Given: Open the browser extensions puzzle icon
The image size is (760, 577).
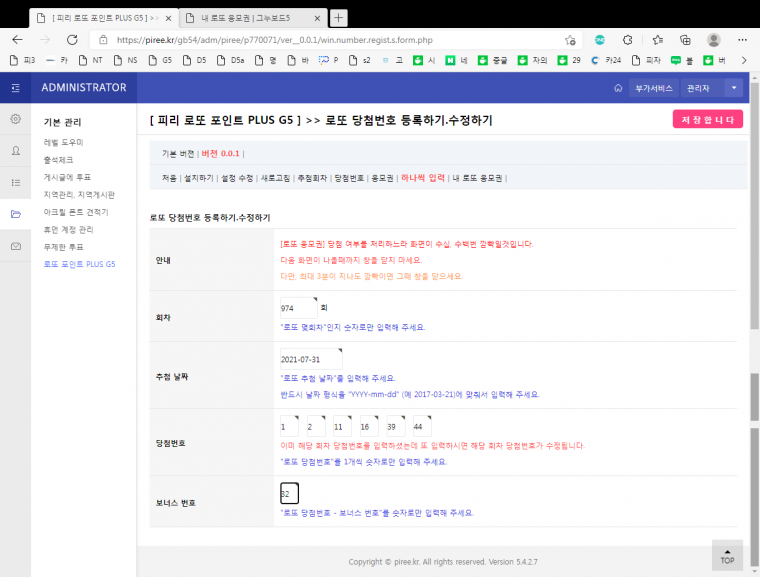Looking at the screenshot, I should pos(627,40).
